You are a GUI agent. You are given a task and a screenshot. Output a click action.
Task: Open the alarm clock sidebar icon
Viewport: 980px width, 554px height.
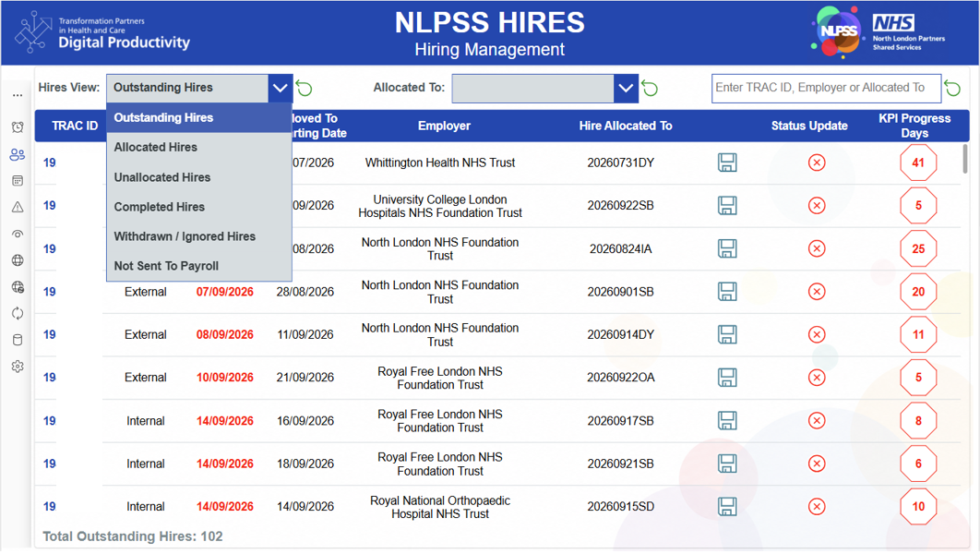(x=18, y=127)
